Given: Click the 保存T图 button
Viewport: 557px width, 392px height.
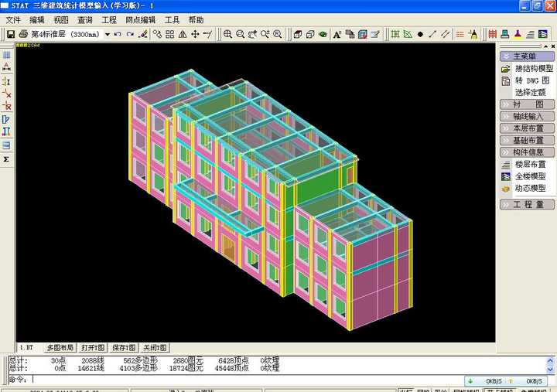Looking at the screenshot, I should tap(124, 348).
